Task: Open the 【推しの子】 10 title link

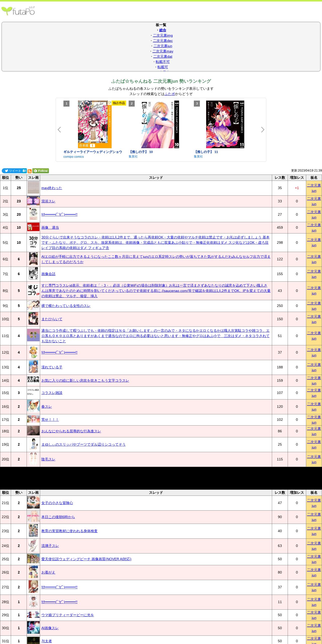Action: [141, 152]
